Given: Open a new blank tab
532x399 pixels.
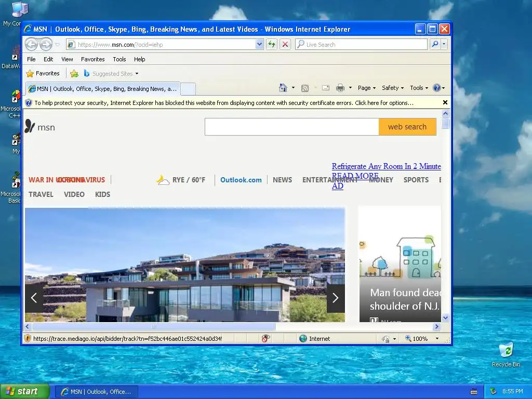Looking at the screenshot, I should 188,89.
